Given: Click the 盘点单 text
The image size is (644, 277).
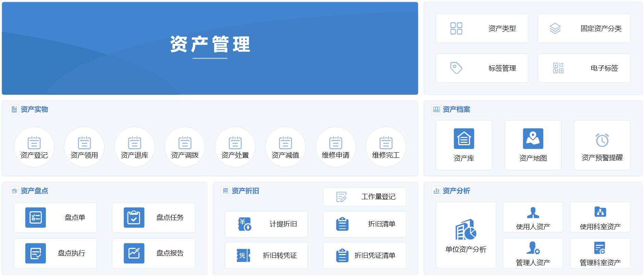Looking at the screenshot, I should (x=75, y=217).
